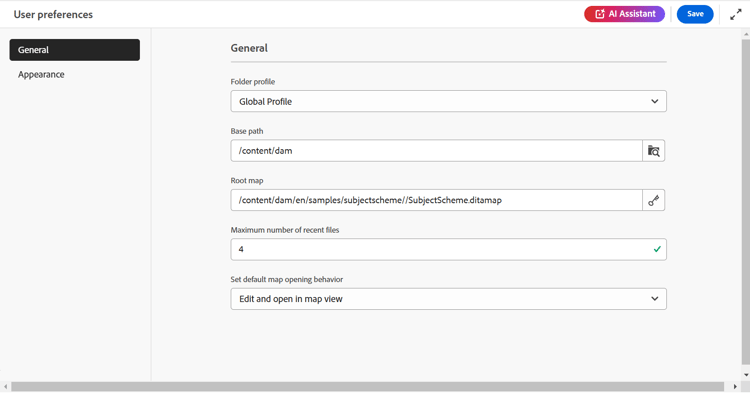Click the vertical scrollbar down arrow
Image resolution: width=750 pixels, height=395 pixels.
tap(746, 375)
